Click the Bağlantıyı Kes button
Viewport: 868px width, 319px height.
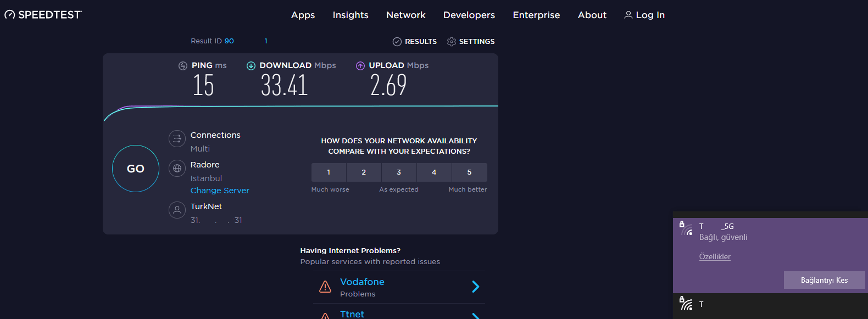824,280
